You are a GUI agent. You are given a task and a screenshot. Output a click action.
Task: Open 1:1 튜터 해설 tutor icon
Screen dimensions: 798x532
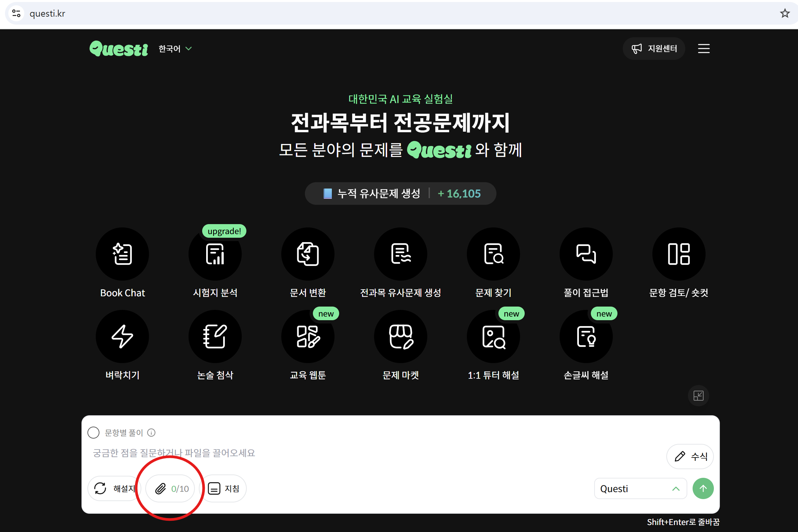pyautogui.click(x=493, y=336)
